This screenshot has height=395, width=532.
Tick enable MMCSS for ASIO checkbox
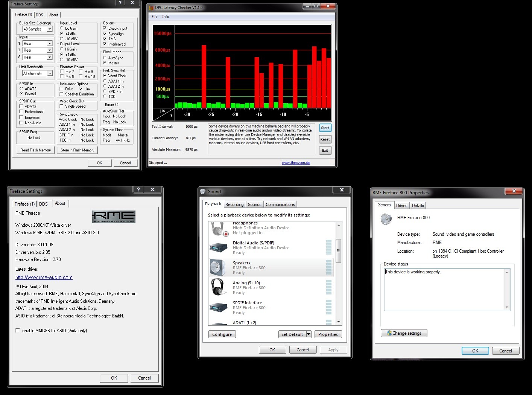coord(18,330)
